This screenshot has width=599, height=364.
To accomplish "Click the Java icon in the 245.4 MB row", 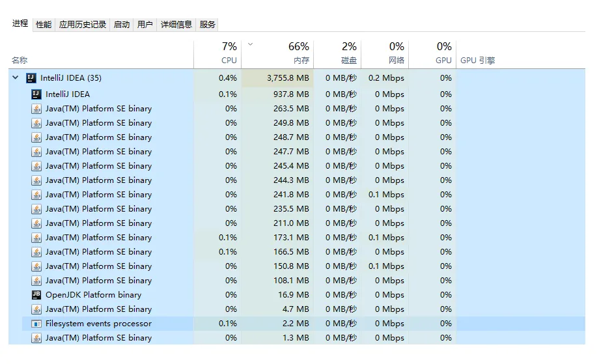I will 36,166.
